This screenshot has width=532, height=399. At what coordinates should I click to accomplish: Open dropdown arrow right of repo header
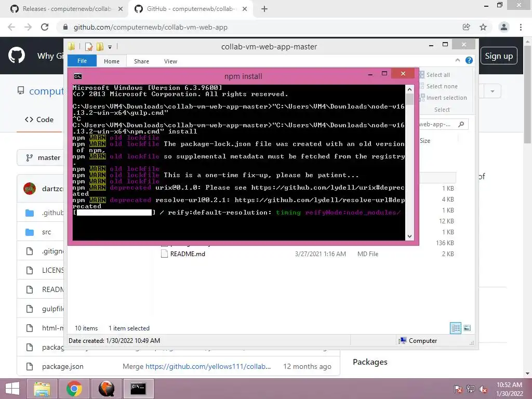(493, 91)
